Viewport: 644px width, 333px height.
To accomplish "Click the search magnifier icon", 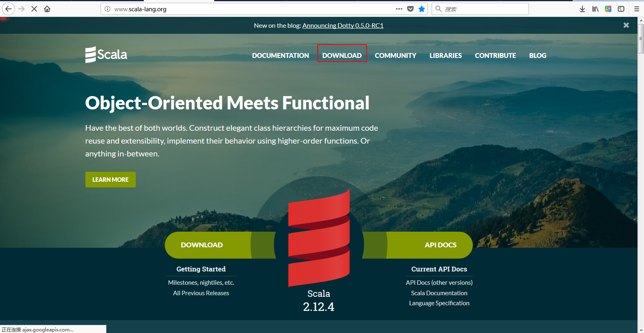I will [x=439, y=9].
